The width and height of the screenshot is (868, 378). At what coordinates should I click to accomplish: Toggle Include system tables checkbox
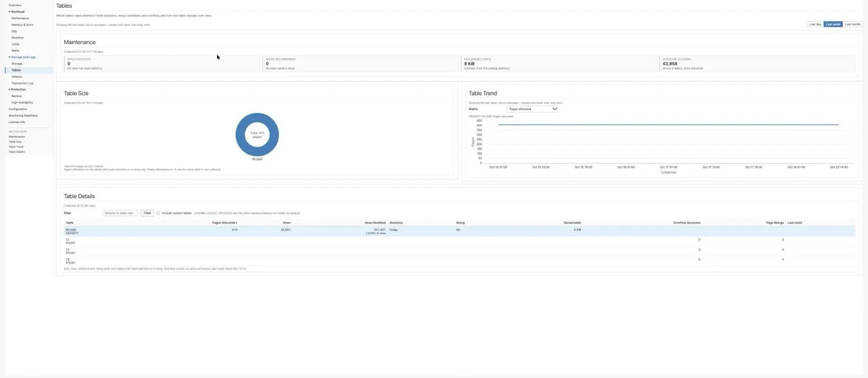click(158, 213)
